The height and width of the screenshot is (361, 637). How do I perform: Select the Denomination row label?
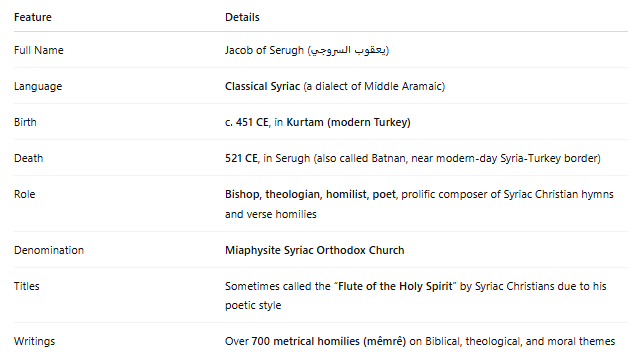point(49,251)
